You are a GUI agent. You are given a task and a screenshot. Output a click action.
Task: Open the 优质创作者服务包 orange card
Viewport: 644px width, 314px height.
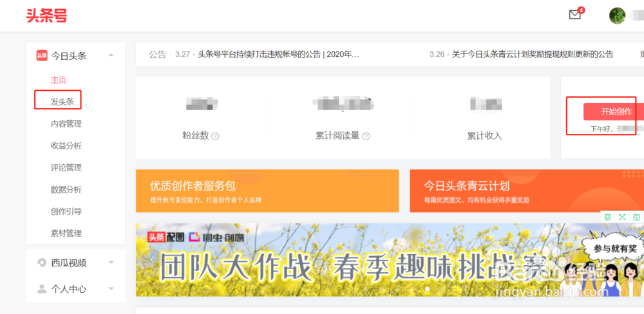[267, 191]
